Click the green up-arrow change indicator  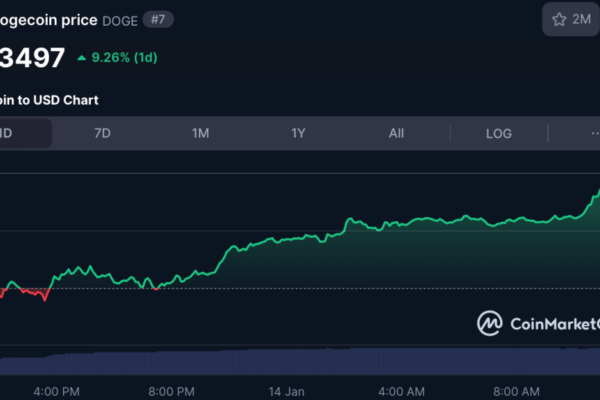coord(82,58)
